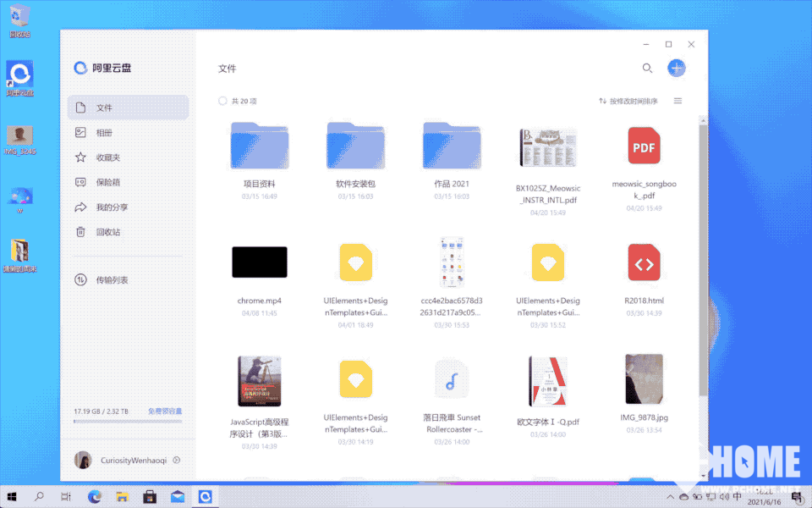Open the 作品 2021 folder

click(x=452, y=145)
